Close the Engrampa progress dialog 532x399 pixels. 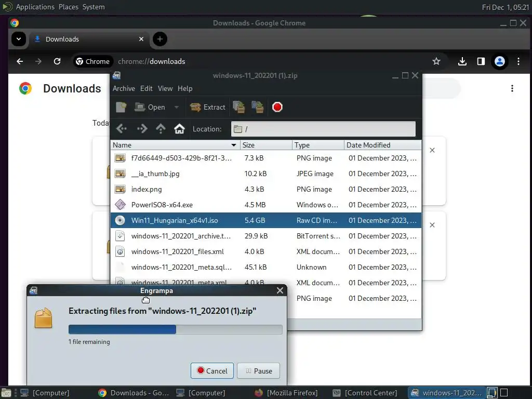[280, 291]
